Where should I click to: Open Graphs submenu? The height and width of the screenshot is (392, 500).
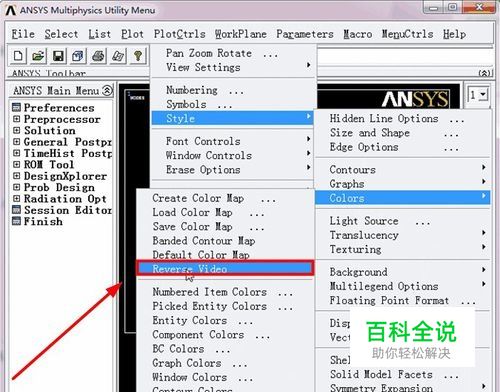403,184
